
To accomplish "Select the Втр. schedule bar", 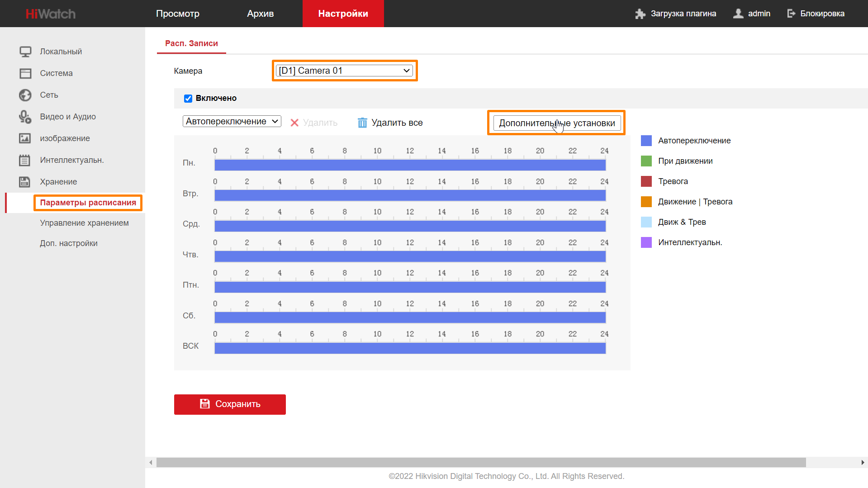I will (x=410, y=195).
